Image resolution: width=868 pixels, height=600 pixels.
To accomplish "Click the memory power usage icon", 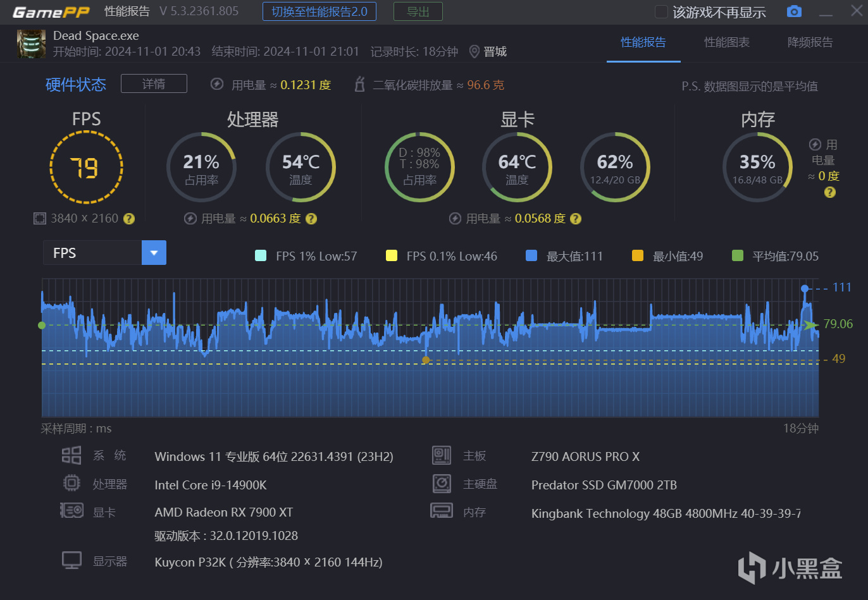I will click(815, 145).
